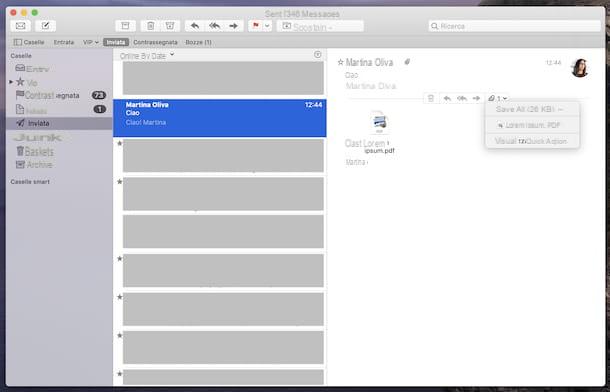Select Inviata favorites tab
Image resolution: width=610 pixels, height=392 pixels.
[116, 42]
